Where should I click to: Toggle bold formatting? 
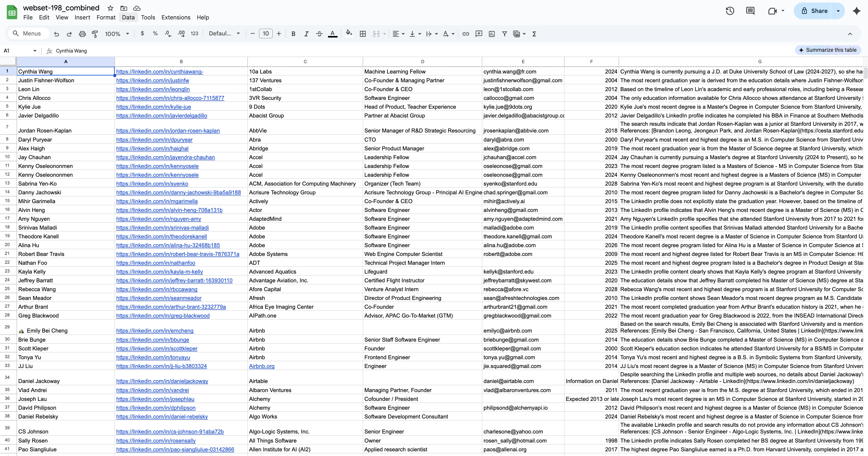[x=293, y=34]
